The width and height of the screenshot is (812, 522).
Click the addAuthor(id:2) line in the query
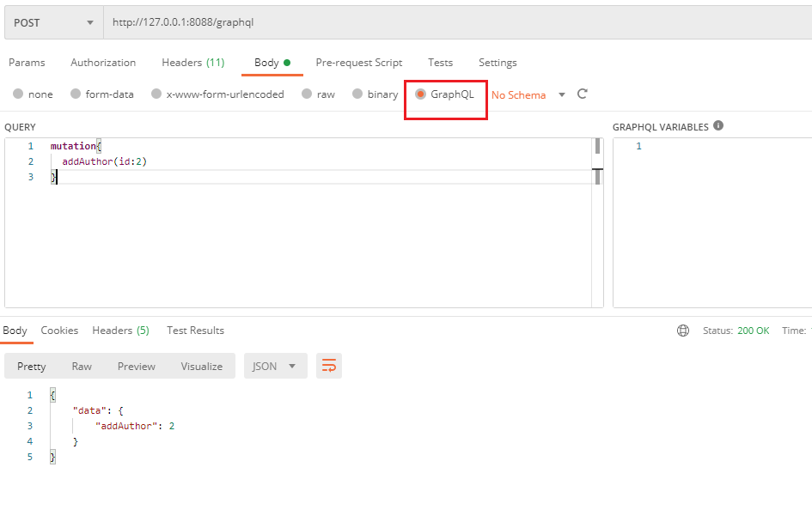coord(105,161)
